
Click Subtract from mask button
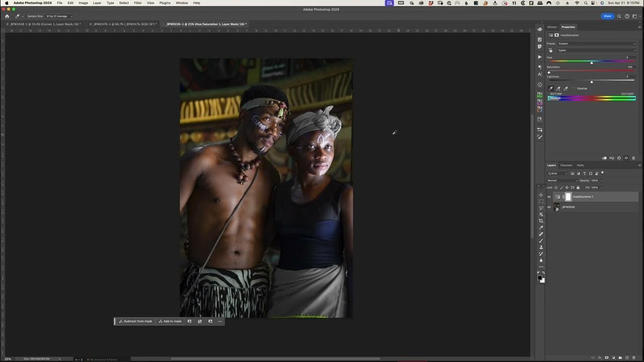135,321
